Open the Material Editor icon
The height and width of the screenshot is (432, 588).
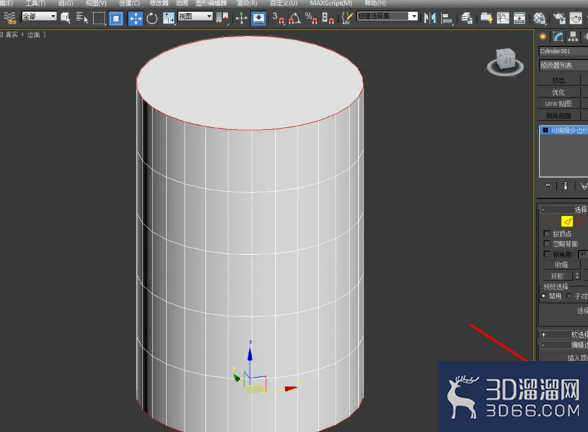[539, 18]
